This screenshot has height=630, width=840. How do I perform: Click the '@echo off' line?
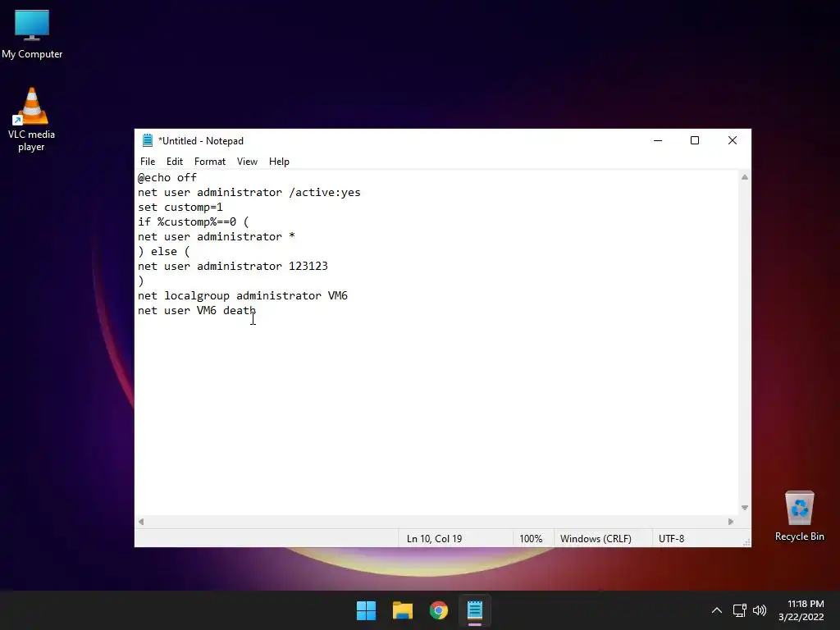click(167, 177)
